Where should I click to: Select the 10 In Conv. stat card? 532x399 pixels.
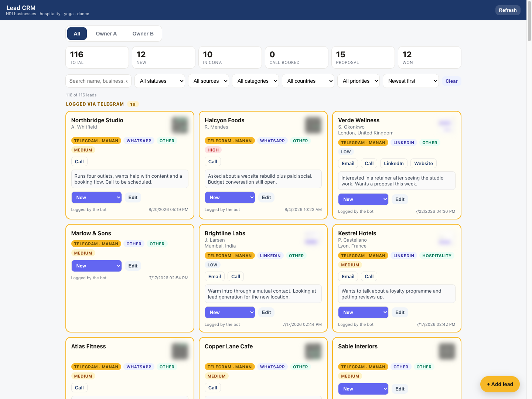[x=230, y=57]
